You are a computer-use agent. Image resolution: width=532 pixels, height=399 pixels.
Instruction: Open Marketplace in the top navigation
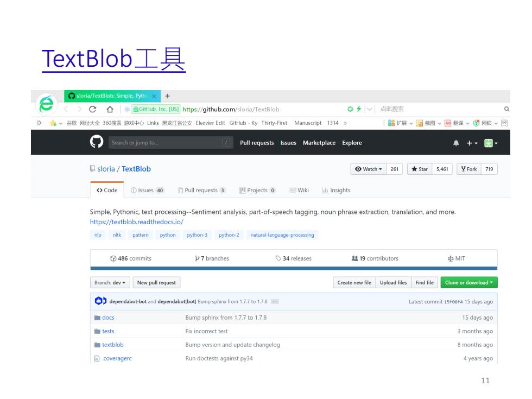pyautogui.click(x=319, y=143)
